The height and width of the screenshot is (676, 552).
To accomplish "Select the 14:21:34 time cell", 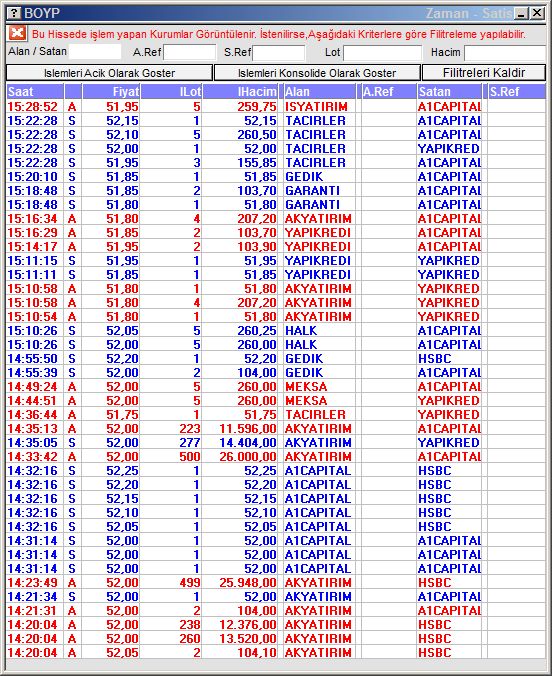I will coord(33,597).
